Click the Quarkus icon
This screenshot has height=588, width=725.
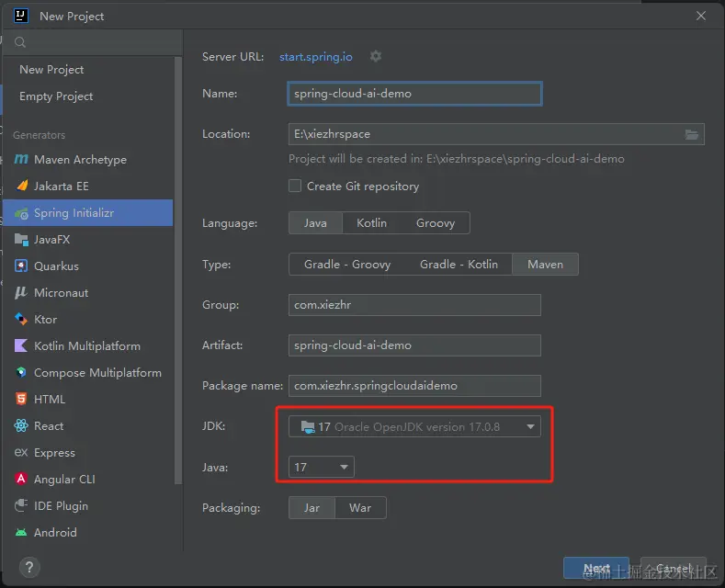pyautogui.click(x=21, y=266)
